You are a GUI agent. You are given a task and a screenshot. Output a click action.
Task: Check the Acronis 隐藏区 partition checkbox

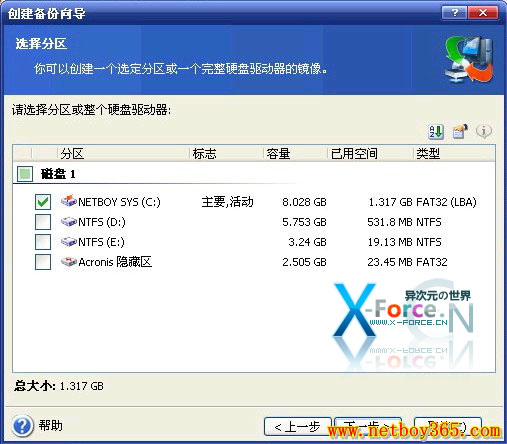[43, 262]
